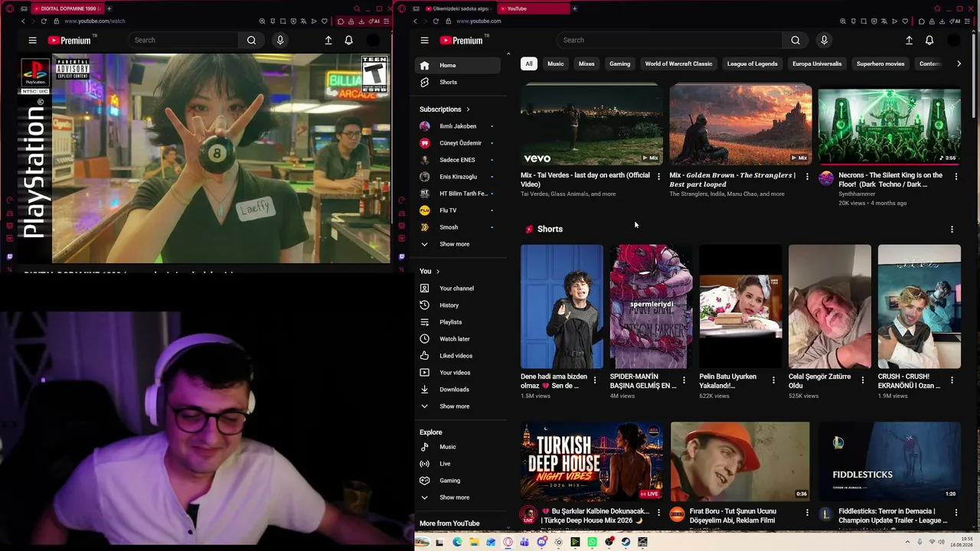Select the Music filter chip
This screenshot has width=980, height=551.
pyautogui.click(x=556, y=64)
